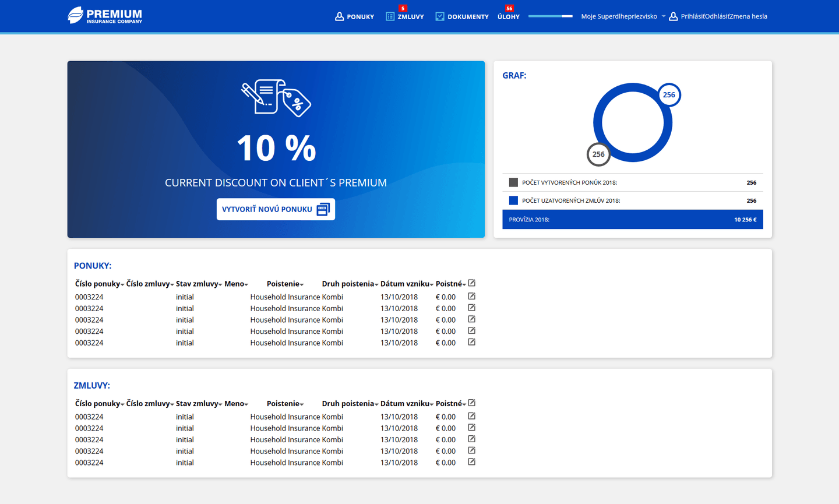
Task: Click the Prihlásiť link
Action: [694, 16]
